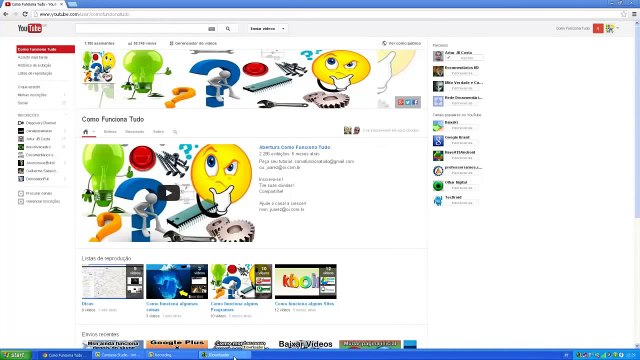Open the on-screen keyboard icon in search box
This screenshot has width=640, height=360.
211,29
